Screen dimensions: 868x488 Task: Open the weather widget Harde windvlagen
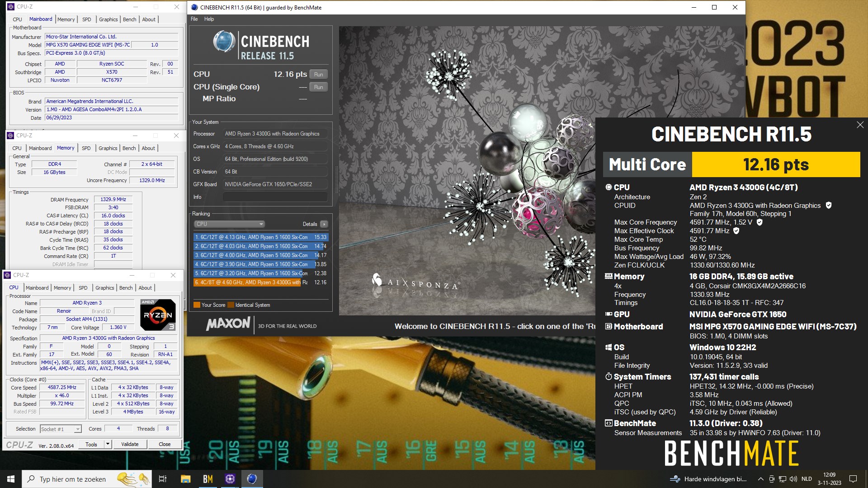(708, 479)
